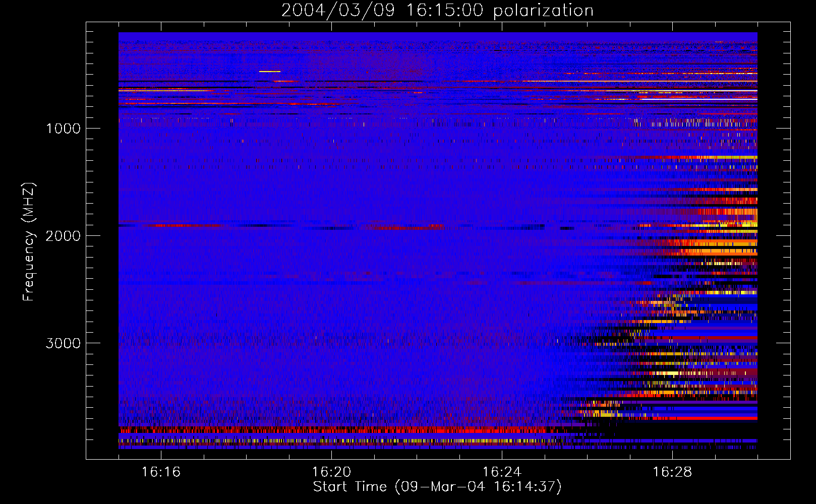This screenshot has width=816, height=504.
Task: Click the "Frequency (MHZ)" axis label
Action: tap(29, 241)
